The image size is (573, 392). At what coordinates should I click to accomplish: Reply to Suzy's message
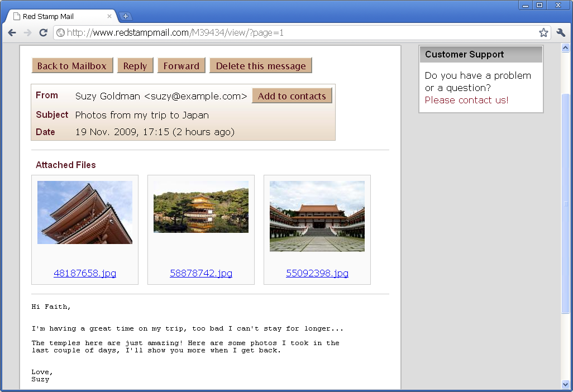coord(135,66)
